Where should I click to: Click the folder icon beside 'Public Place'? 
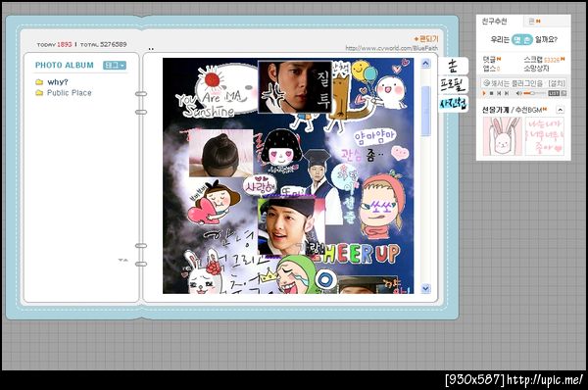click(39, 93)
